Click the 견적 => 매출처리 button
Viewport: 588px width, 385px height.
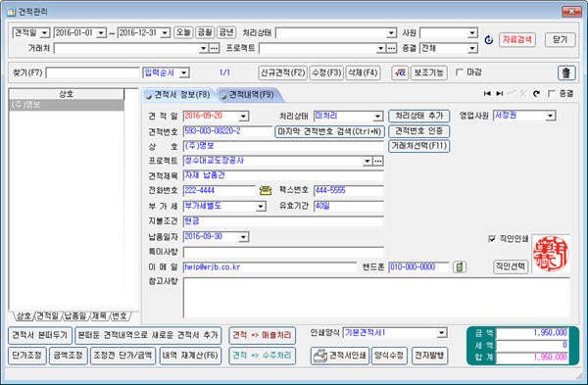(262, 335)
